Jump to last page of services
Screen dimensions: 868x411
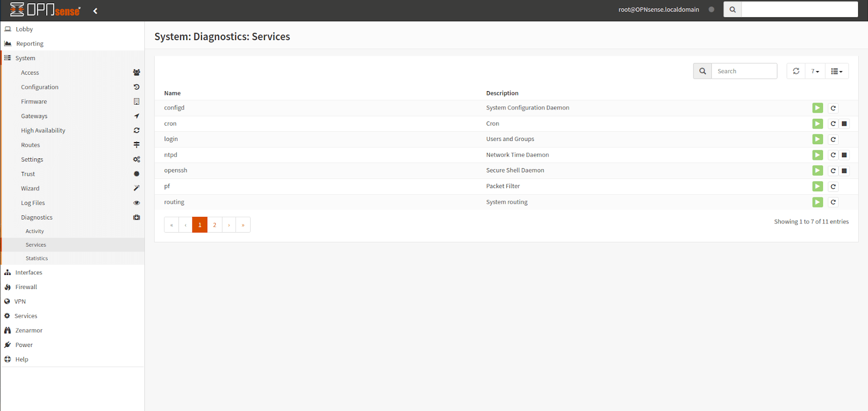point(243,225)
